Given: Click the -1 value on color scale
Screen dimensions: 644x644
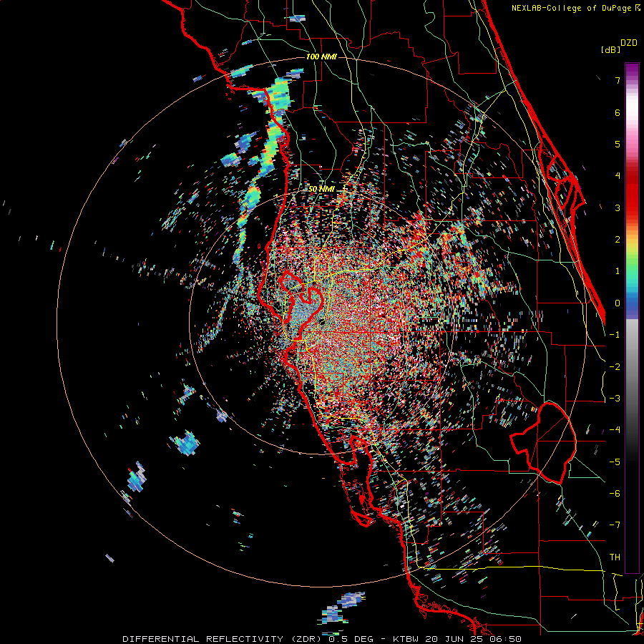Looking at the screenshot, I should pos(615,335).
